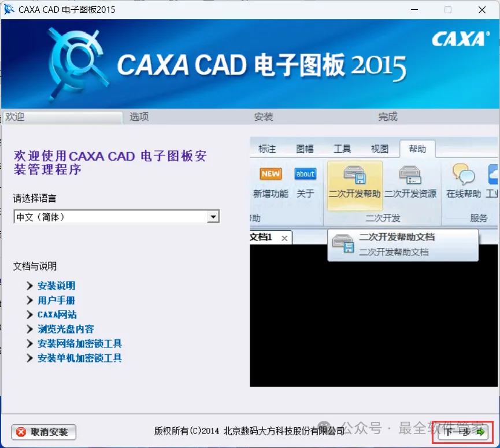Screen dimensions: 500x448
Task: Click the 请选择语言 label
Action: (x=35, y=199)
